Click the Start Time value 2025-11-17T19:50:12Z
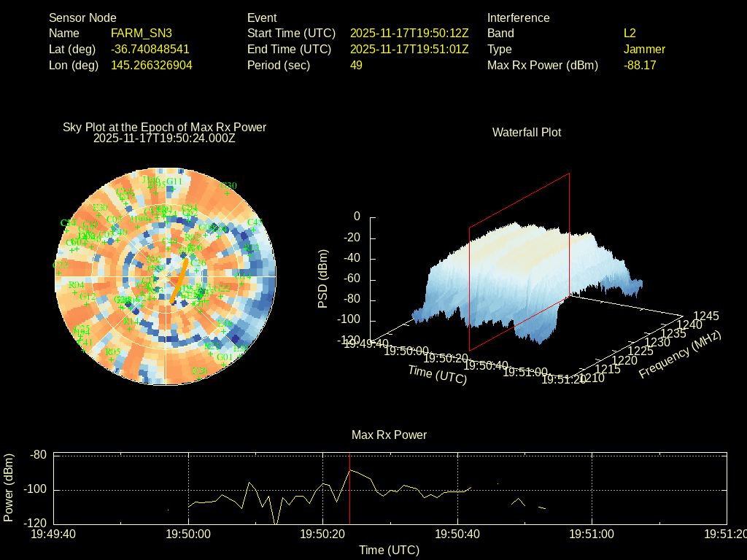Image resolution: width=747 pixels, height=560 pixels. (x=409, y=33)
